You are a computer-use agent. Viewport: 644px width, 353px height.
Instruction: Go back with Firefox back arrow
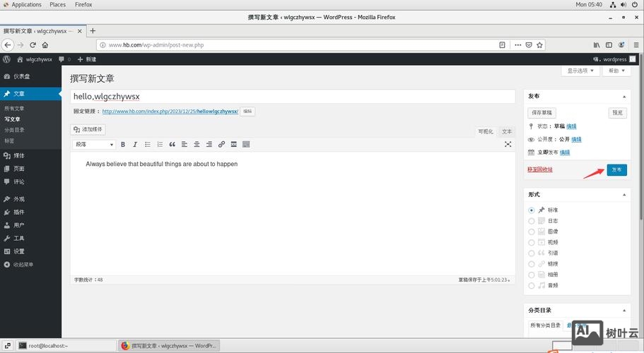point(8,45)
